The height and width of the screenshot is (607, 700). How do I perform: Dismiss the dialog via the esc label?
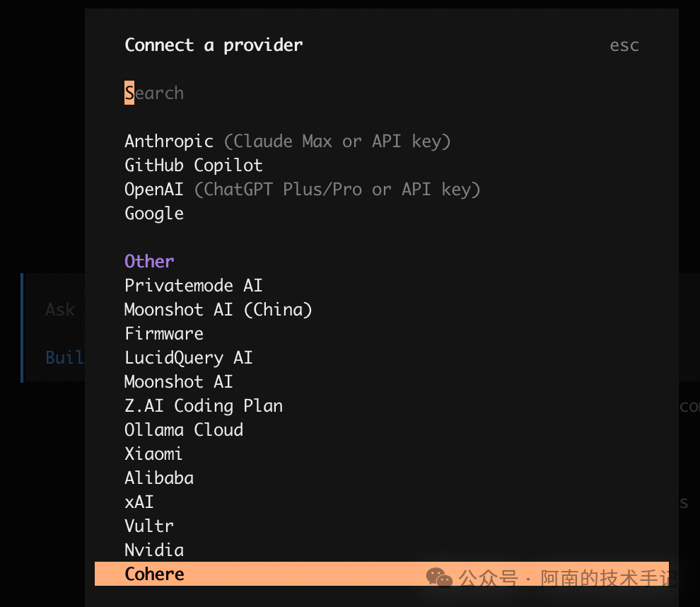click(624, 45)
